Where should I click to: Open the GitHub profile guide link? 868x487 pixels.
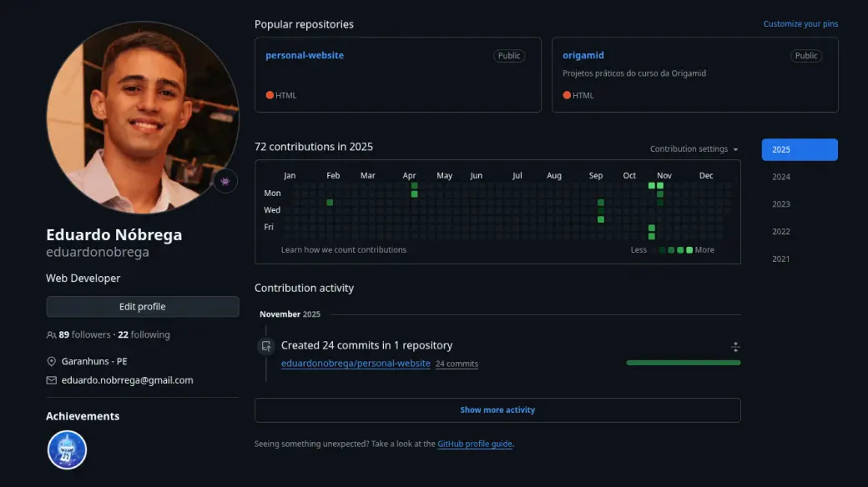(x=474, y=444)
